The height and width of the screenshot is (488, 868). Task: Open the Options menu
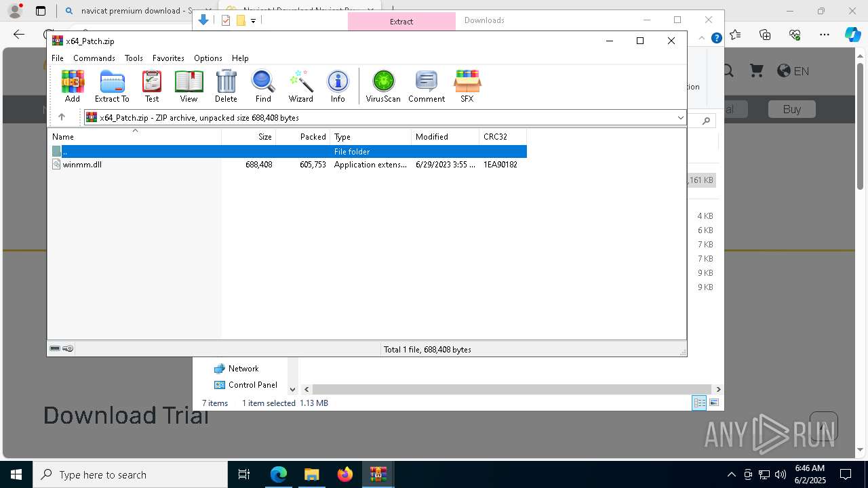208,58
